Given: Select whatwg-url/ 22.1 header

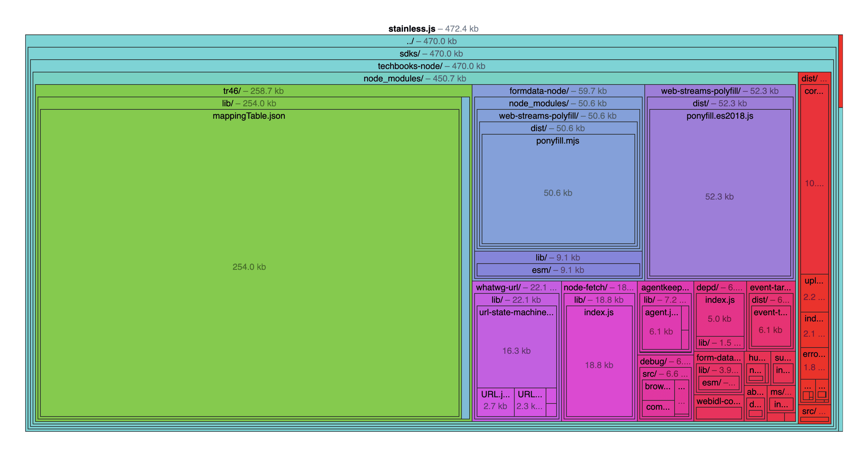Looking at the screenshot, I should point(516,288).
